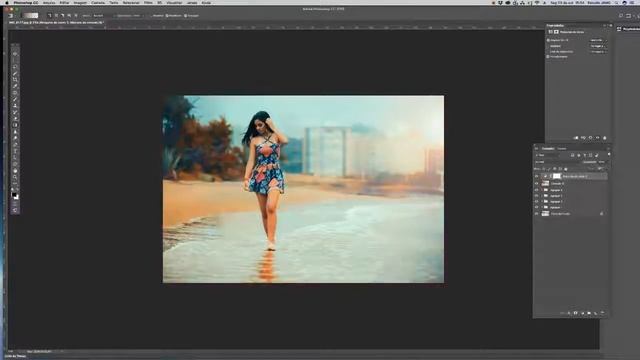
Task: Click the trash icon in the Layers panel
Action: click(602, 313)
